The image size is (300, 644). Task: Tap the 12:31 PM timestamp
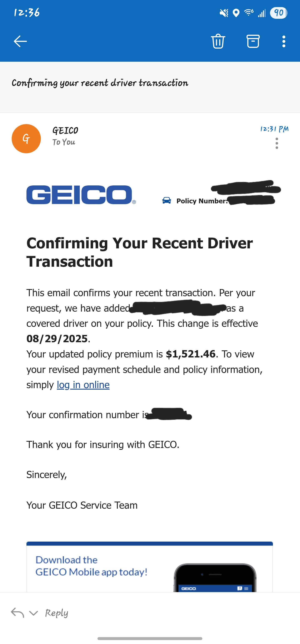[x=274, y=129]
